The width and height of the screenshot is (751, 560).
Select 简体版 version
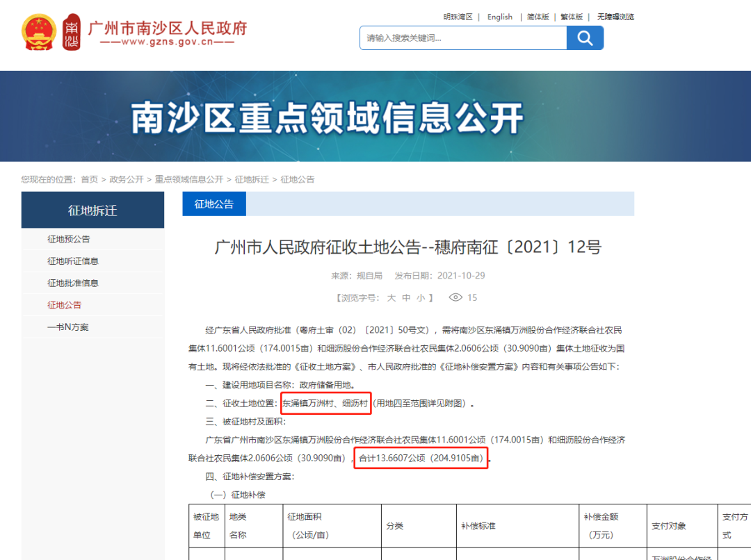pos(538,17)
